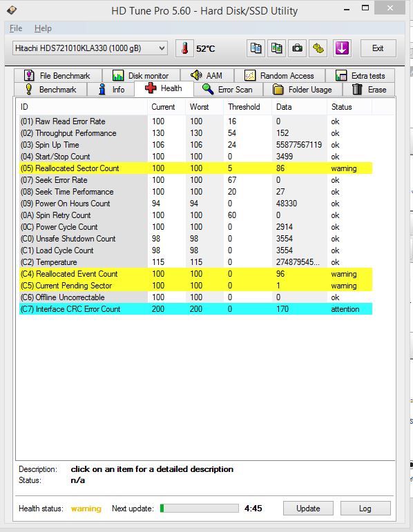Viewport: 413px width, 532px height.
Task: Click the copy screenshot icon beside it
Action: click(x=276, y=48)
